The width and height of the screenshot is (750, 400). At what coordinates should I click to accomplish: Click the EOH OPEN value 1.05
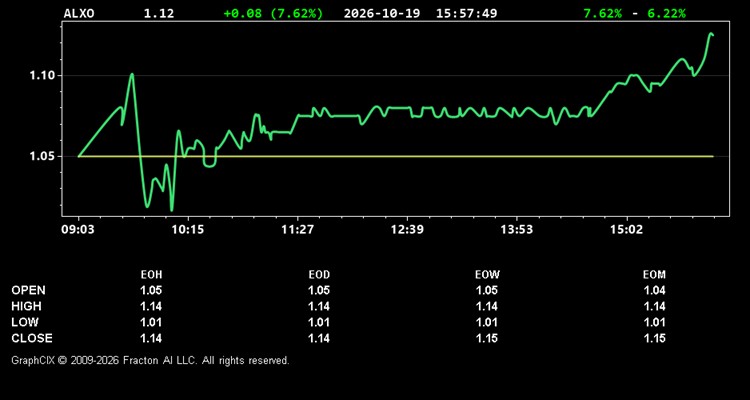click(151, 290)
